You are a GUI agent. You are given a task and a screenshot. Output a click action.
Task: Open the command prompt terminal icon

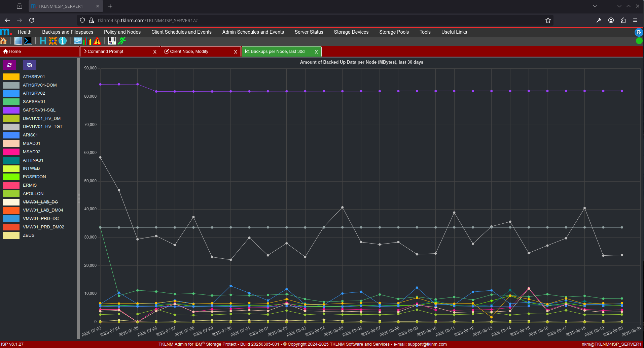(28, 41)
